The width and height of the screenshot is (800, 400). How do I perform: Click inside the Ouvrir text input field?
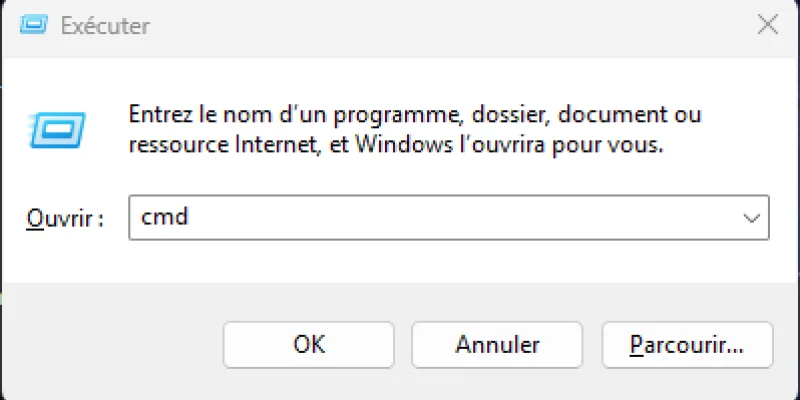coord(440,217)
